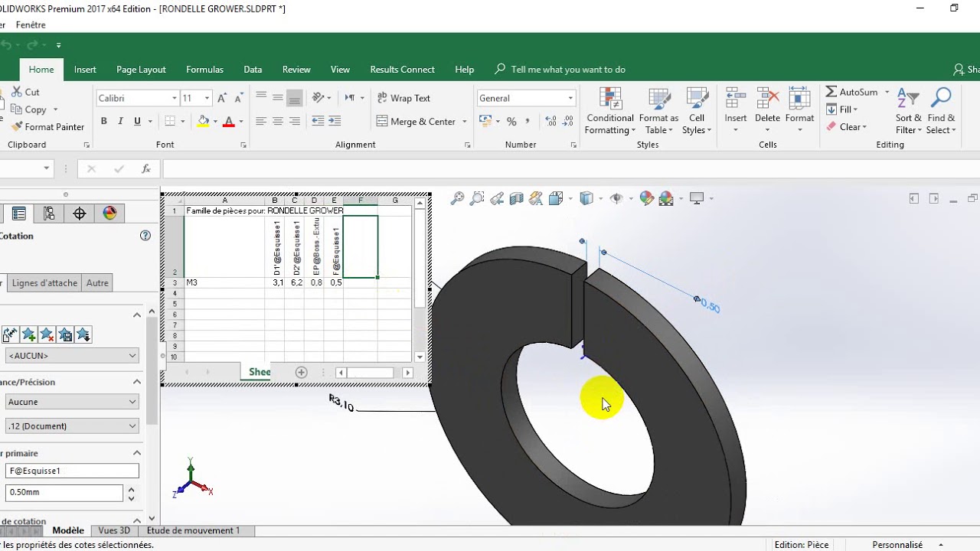Screen dimensions: 980x551
Task: Apply the red Font Color
Action: (228, 121)
